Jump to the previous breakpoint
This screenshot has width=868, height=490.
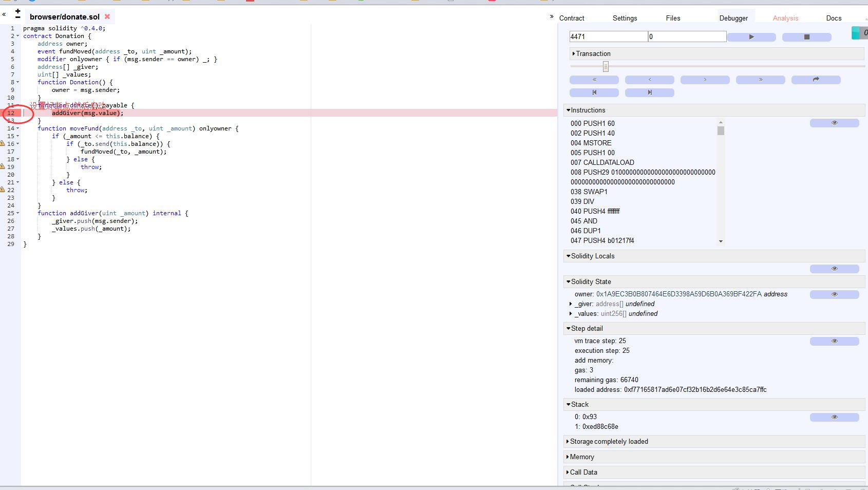594,92
